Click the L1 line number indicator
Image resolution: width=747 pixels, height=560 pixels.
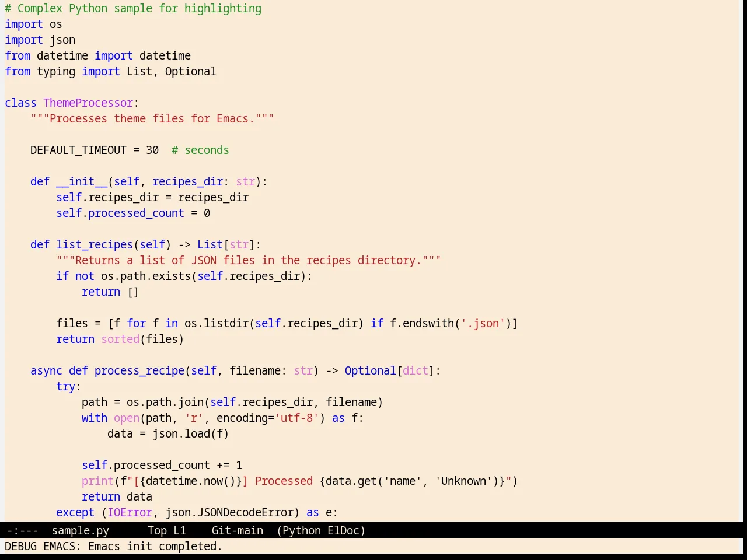(179, 530)
